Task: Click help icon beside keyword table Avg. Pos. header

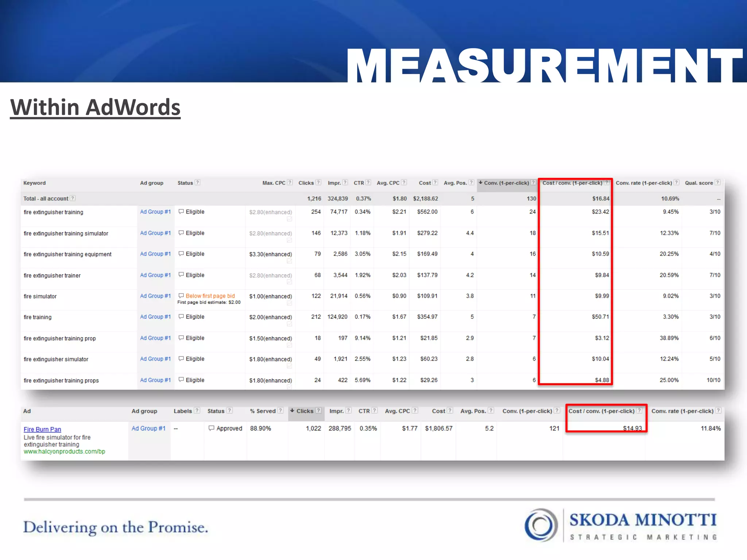Action: pyautogui.click(x=471, y=182)
